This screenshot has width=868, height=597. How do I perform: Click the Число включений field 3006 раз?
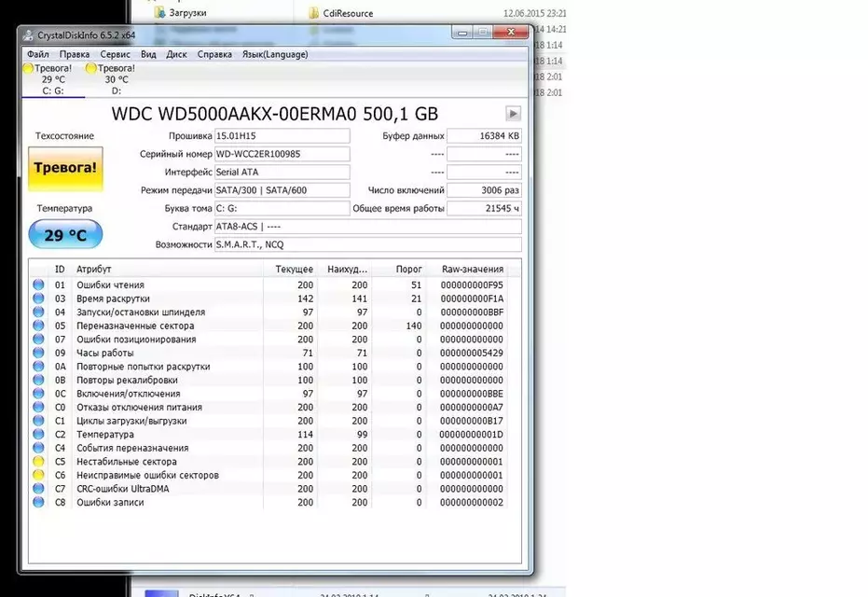point(485,190)
